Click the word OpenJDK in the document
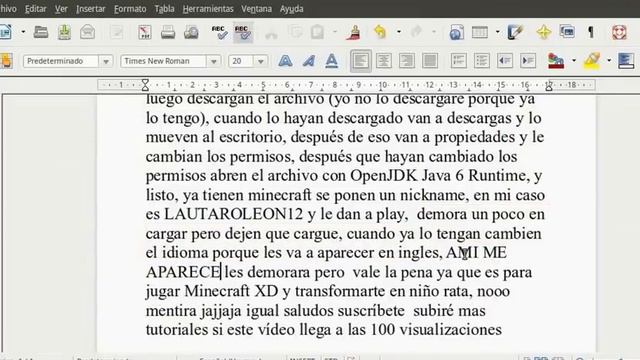This screenshot has width=640, height=360. point(383,176)
